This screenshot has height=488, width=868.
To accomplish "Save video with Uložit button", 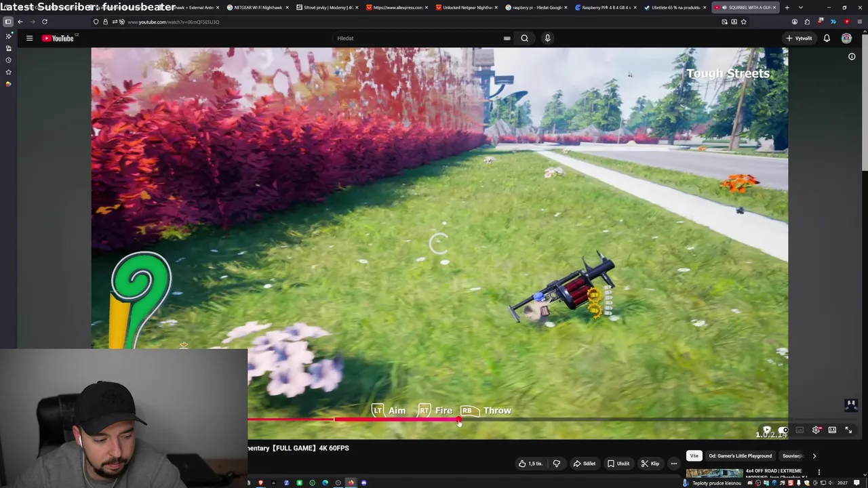I will 618,464.
